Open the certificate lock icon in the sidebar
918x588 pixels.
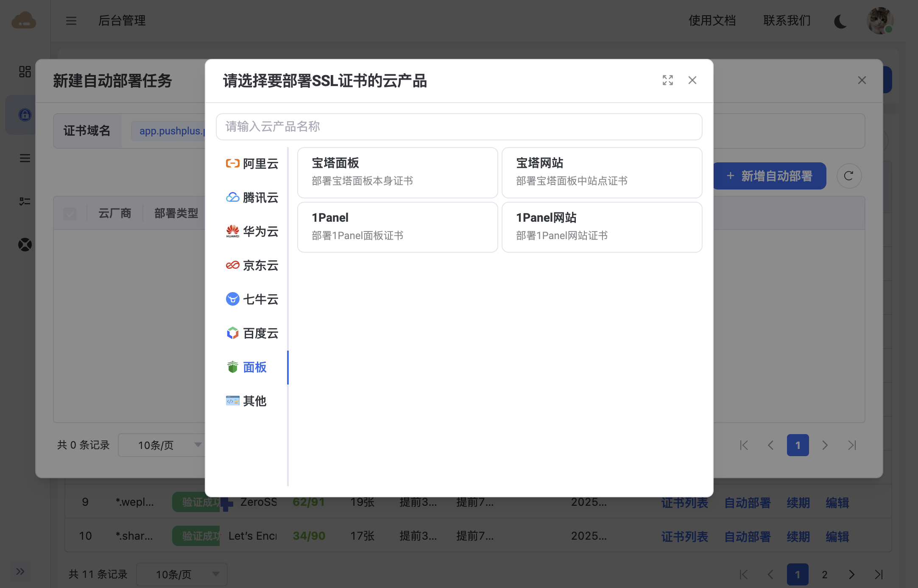pyautogui.click(x=25, y=114)
